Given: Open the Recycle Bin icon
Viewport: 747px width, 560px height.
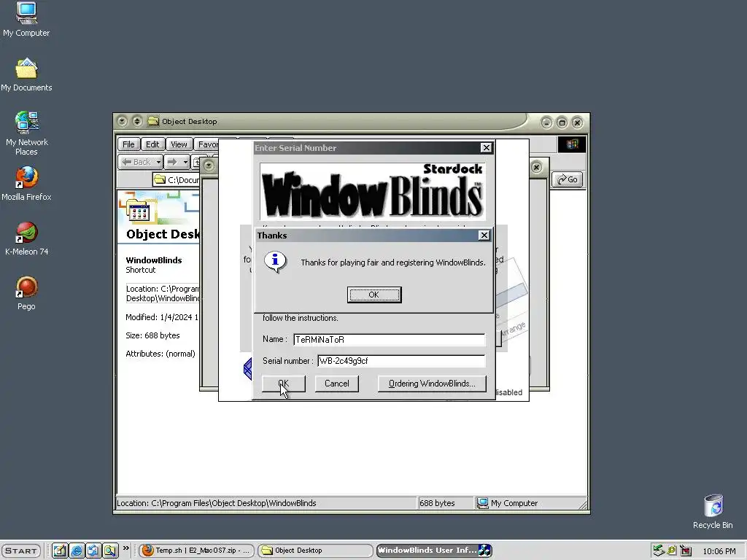Looking at the screenshot, I should 713,511.
